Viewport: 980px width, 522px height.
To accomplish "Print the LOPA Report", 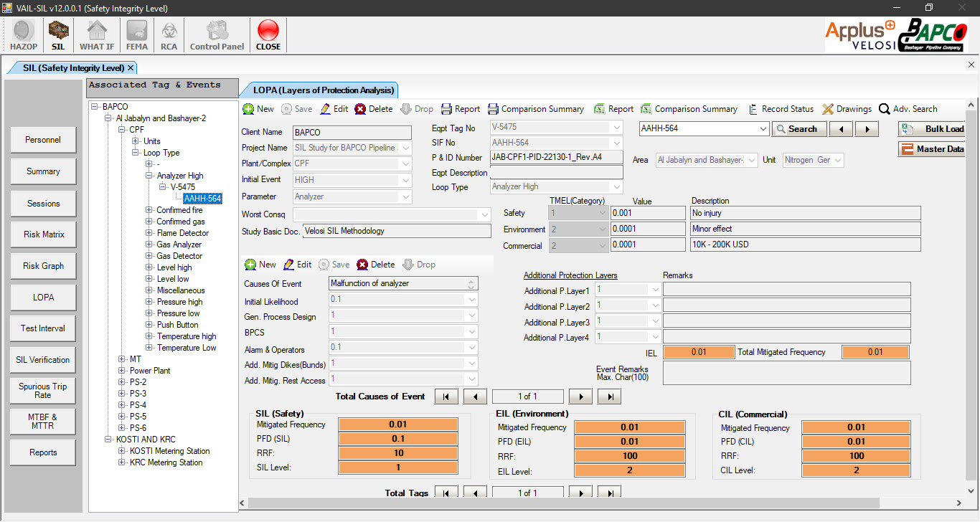I will point(461,109).
